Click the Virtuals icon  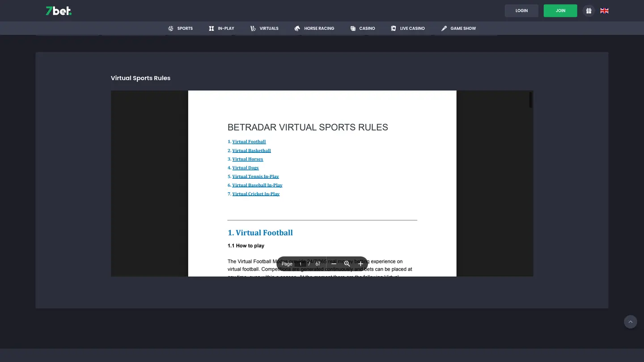(x=253, y=28)
